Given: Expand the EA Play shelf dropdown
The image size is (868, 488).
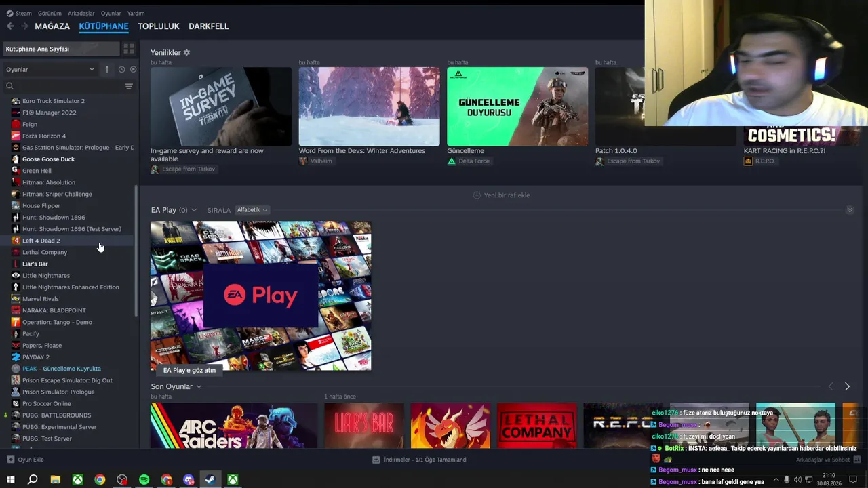Looking at the screenshot, I should click(194, 210).
